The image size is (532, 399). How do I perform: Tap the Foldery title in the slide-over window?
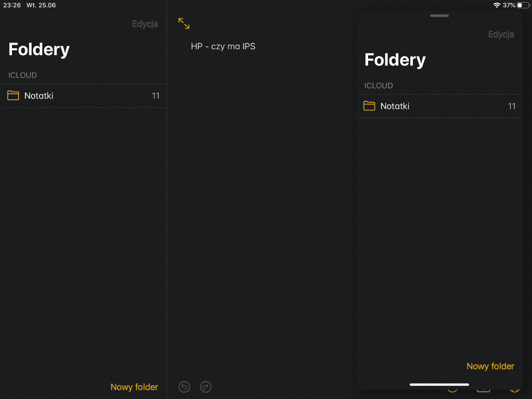tap(395, 60)
